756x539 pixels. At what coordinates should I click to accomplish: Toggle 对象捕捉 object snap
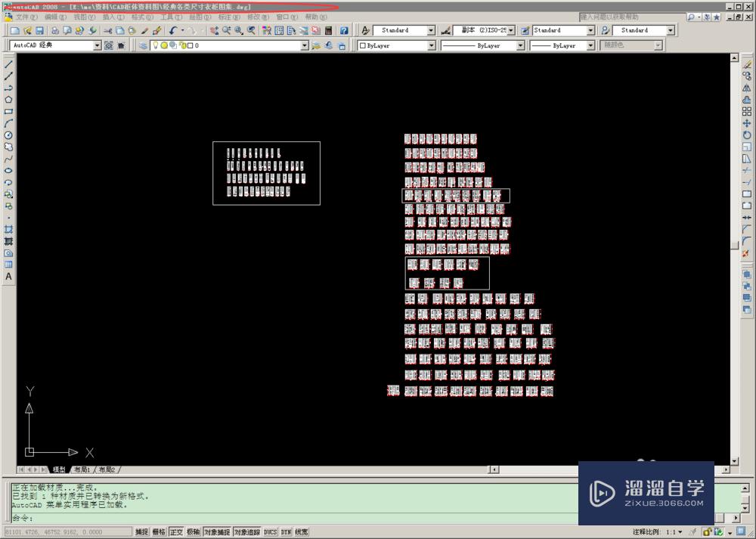tap(217, 531)
